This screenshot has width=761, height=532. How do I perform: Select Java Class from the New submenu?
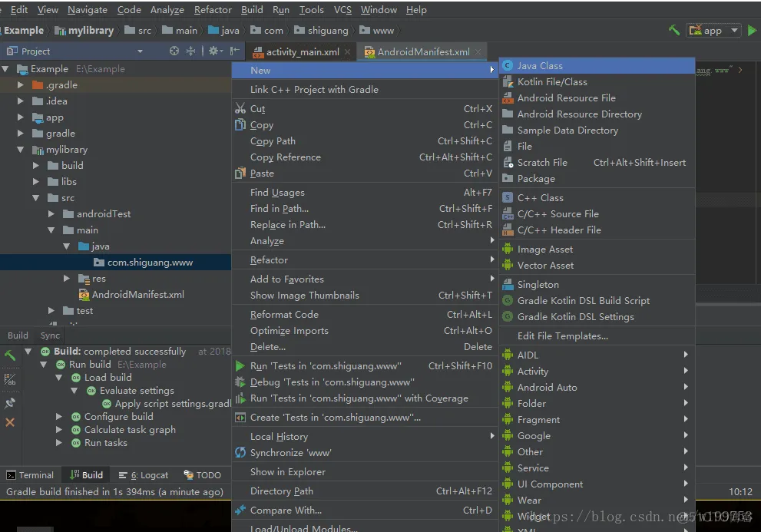click(x=597, y=65)
